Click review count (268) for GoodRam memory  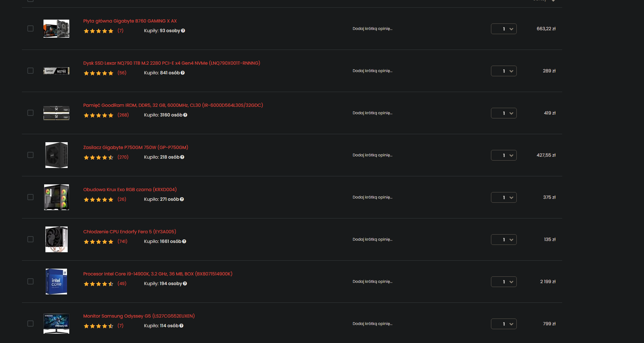tap(123, 115)
